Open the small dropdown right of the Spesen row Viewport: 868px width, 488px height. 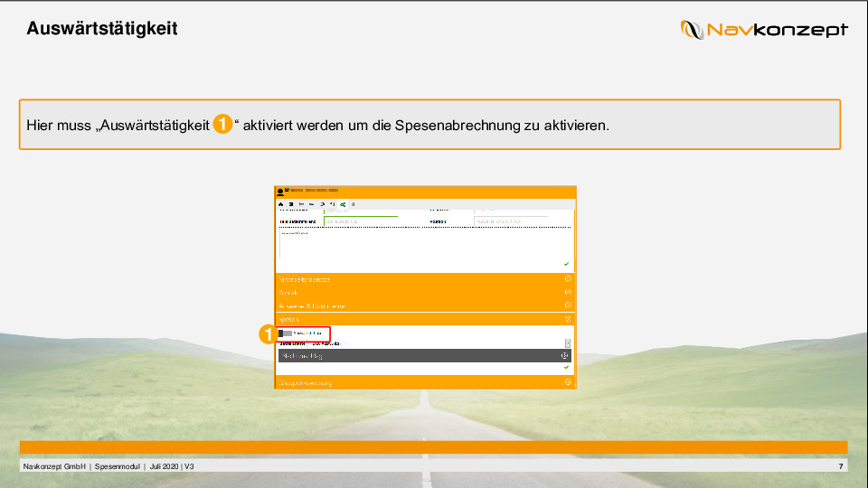coord(568,343)
